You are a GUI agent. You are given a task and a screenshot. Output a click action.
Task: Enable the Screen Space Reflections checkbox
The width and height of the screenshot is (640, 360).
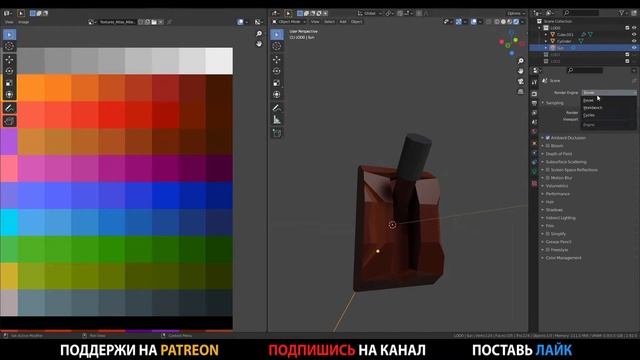[x=548, y=170]
